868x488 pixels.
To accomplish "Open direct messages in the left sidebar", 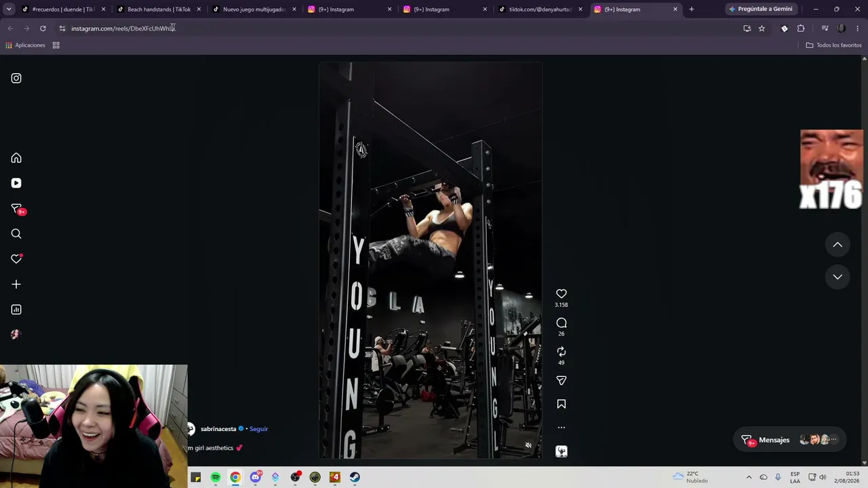I will click(x=16, y=209).
